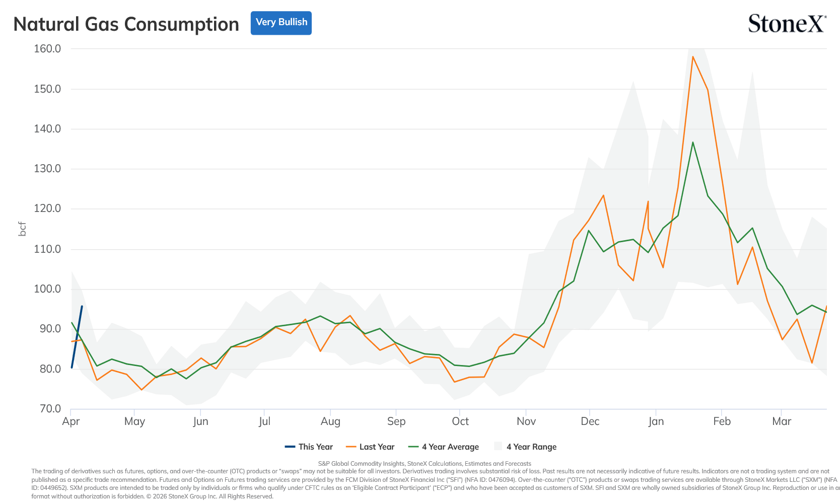Click the 100.0 y-axis tick label
The image size is (840, 504).
coord(47,289)
